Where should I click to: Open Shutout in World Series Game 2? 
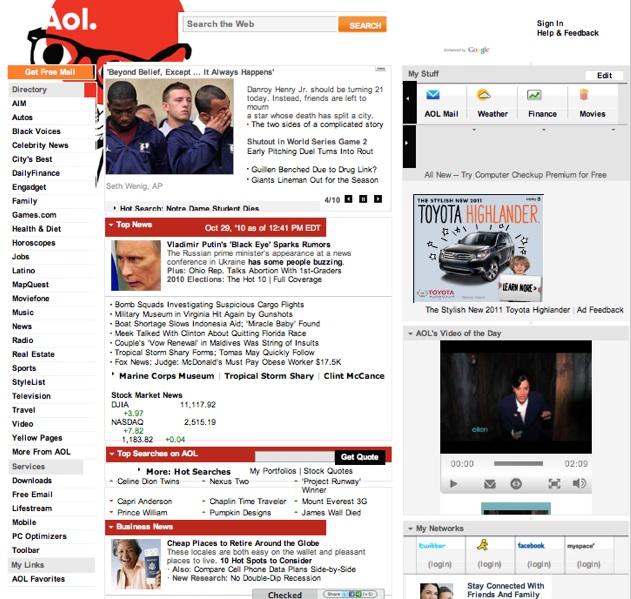tap(307, 142)
